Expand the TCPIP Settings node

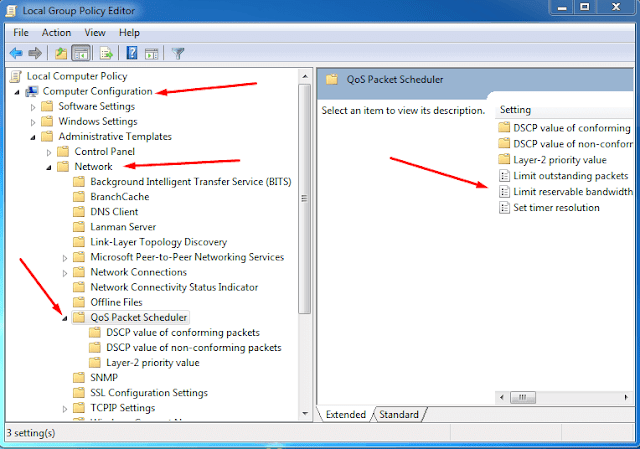(x=64, y=409)
